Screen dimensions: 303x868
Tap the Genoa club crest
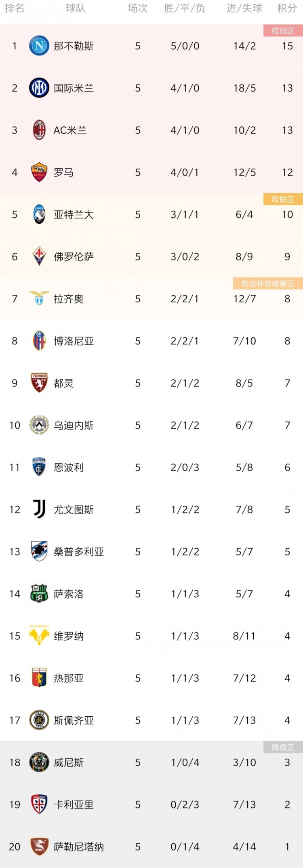(39, 678)
